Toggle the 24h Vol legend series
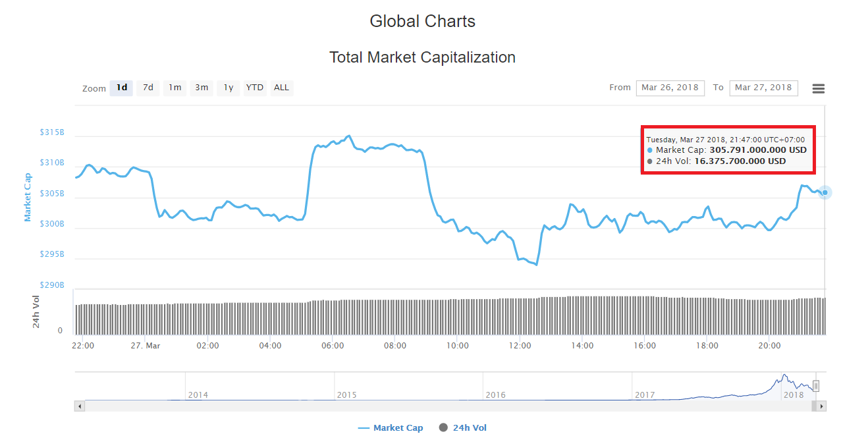Viewport: 868px width, 438px height. (x=462, y=428)
